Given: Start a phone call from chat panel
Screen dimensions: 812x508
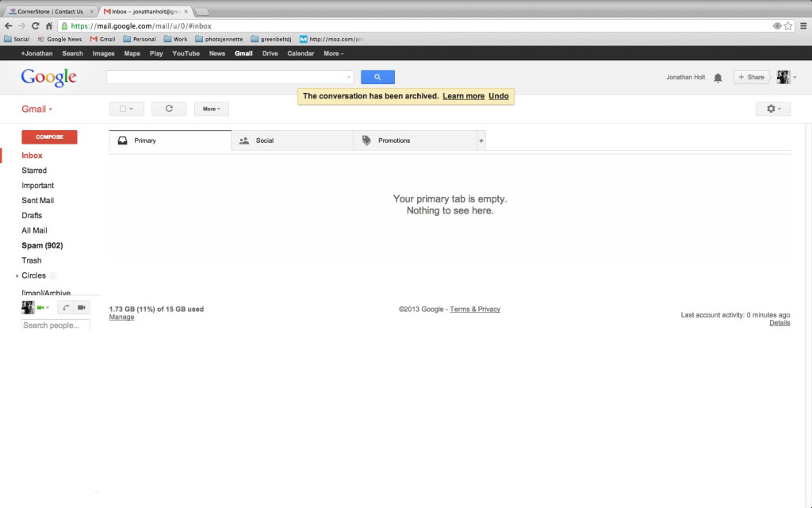Looking at the screenshot, I should (65, 307).
